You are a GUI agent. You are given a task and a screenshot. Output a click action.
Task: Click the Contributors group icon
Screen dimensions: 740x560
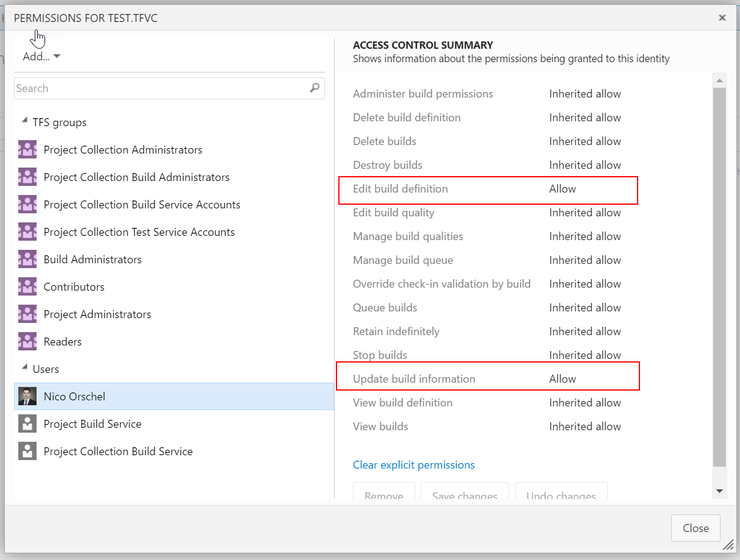click(27, 287)
